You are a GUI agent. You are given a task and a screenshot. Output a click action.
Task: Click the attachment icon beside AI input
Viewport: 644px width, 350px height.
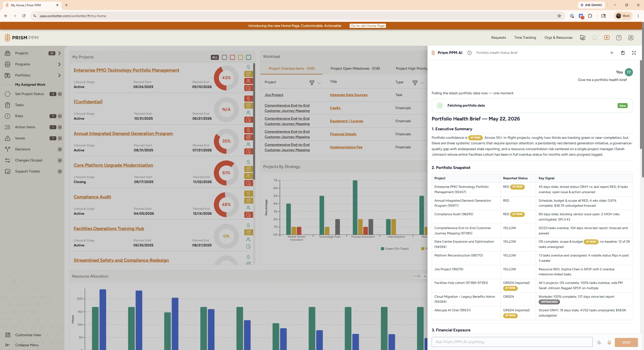pyautogui.click(x=599, y=342)
